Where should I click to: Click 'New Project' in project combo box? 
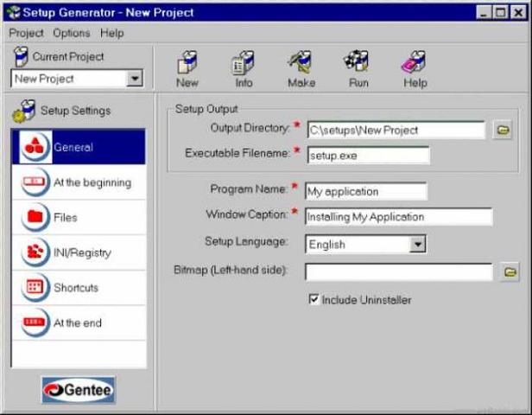coord(44,79)
